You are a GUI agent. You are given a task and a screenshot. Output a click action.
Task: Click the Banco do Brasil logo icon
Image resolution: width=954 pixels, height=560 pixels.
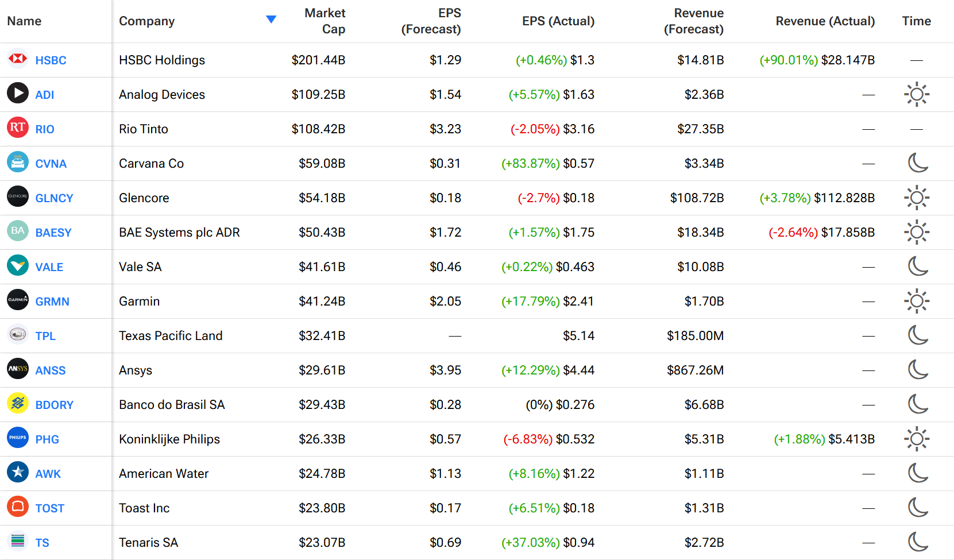click(x=18, y=403)
